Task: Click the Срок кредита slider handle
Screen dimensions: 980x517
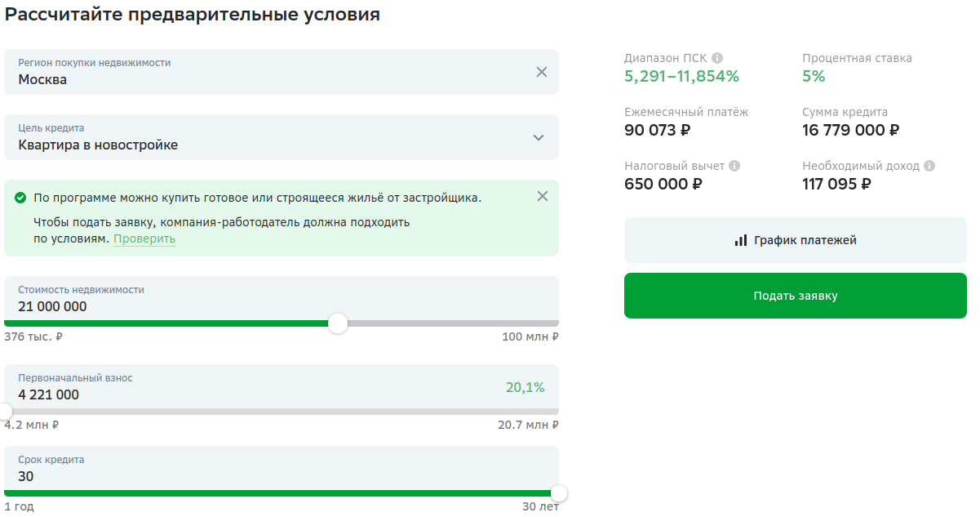Action: coord(559,493)
